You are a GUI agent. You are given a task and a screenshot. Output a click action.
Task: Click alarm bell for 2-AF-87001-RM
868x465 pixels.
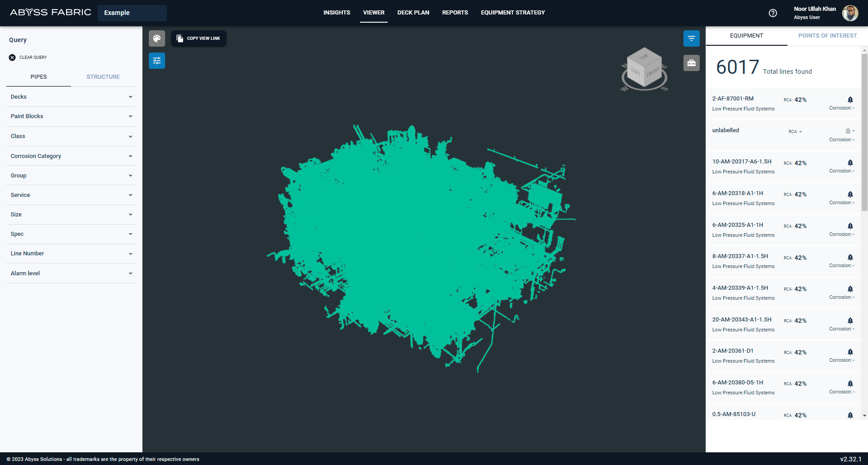pyautogui.click(x=850, y=100)
